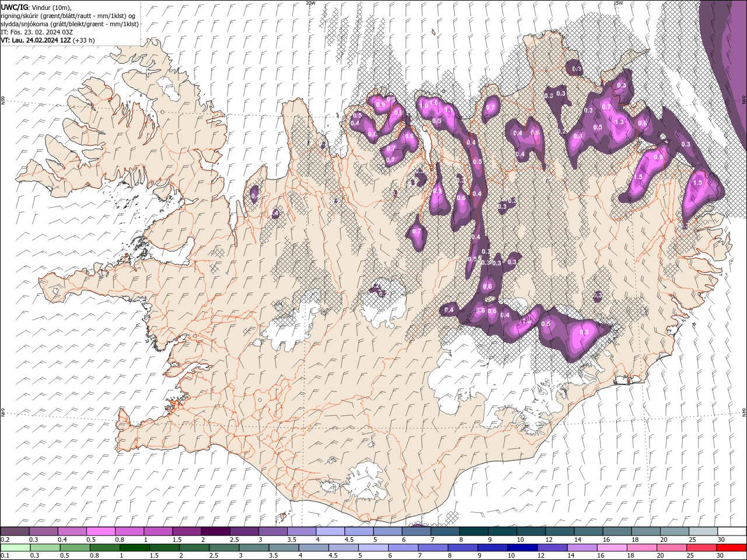Click the bright red rain legend swatch at 30
The image size is (747, 560).
point(732,548)
